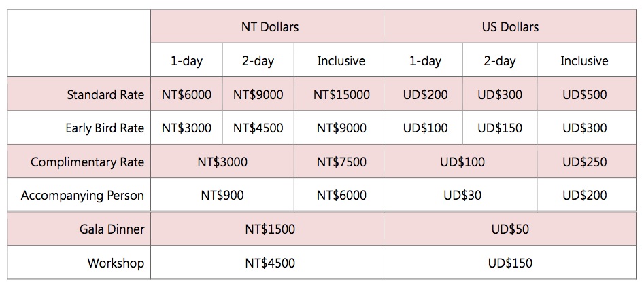Click the NT$1500 gala dinner cell
Image resolution: width=644 pixels, height=294 pixels.
[x=267, y=228]
